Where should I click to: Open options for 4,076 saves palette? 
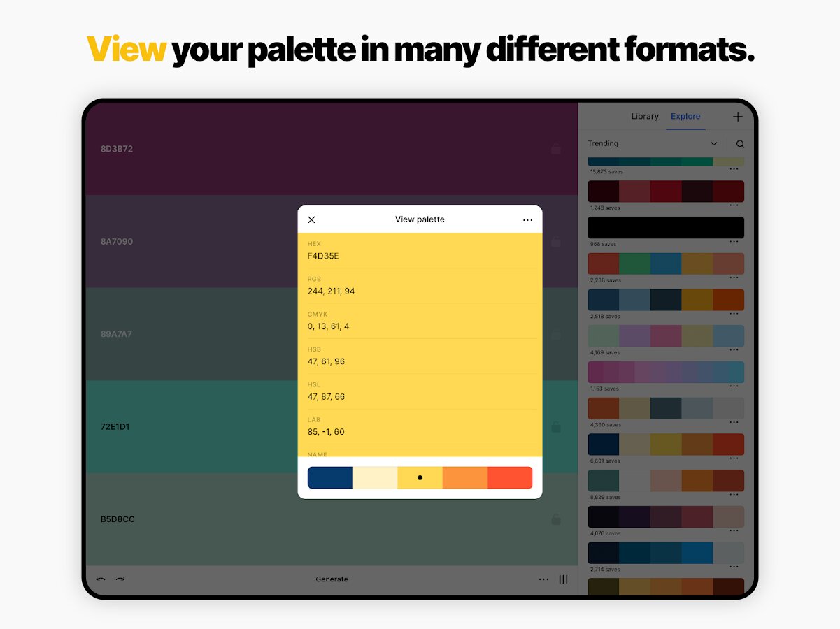click(734, 531)
